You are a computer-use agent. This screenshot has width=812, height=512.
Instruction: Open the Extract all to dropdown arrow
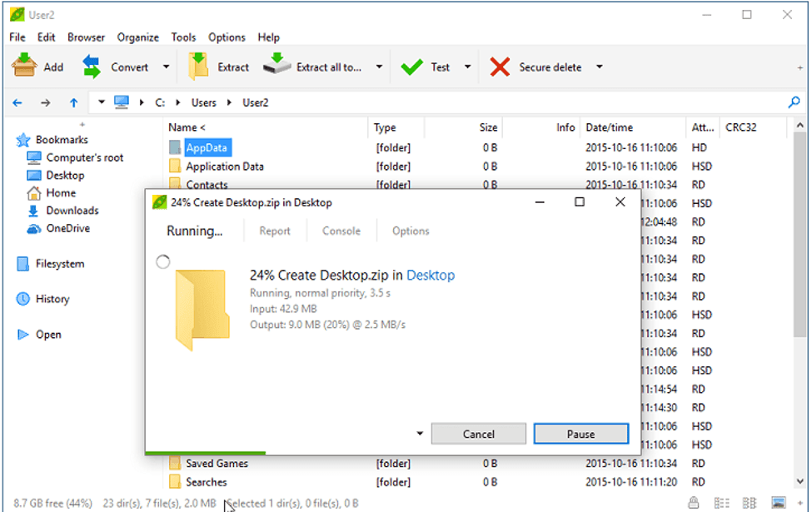pyautogui.click(x=379, y=67)
